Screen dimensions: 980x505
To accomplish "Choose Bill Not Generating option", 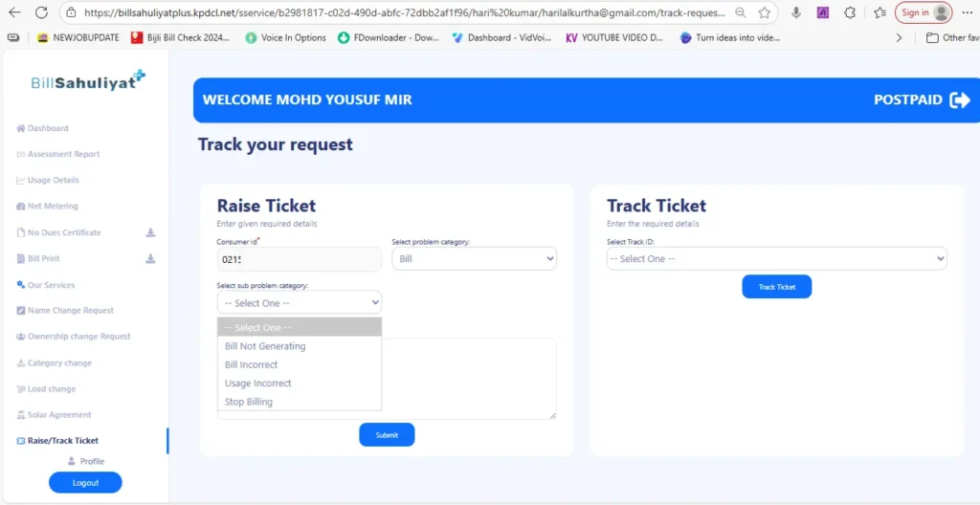I will [x=265, y=346].
